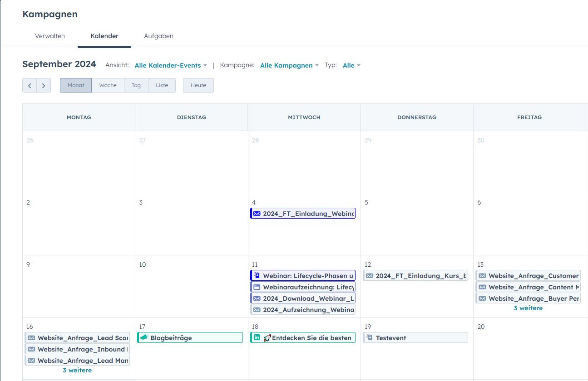Switch to the Verwalten tab
Screen dimensions: 588x381
[x=50, y=36]
